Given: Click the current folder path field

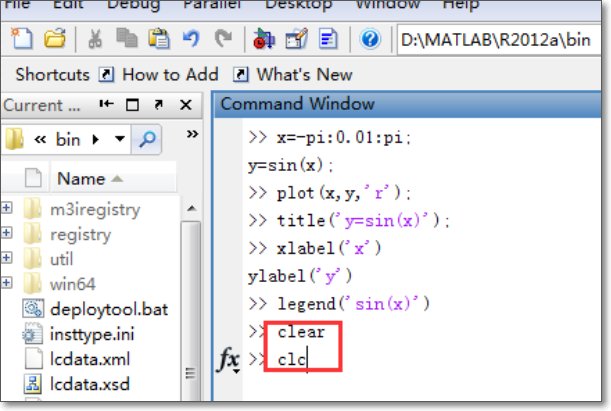Looking at the screenshot, I should [500, 40].
